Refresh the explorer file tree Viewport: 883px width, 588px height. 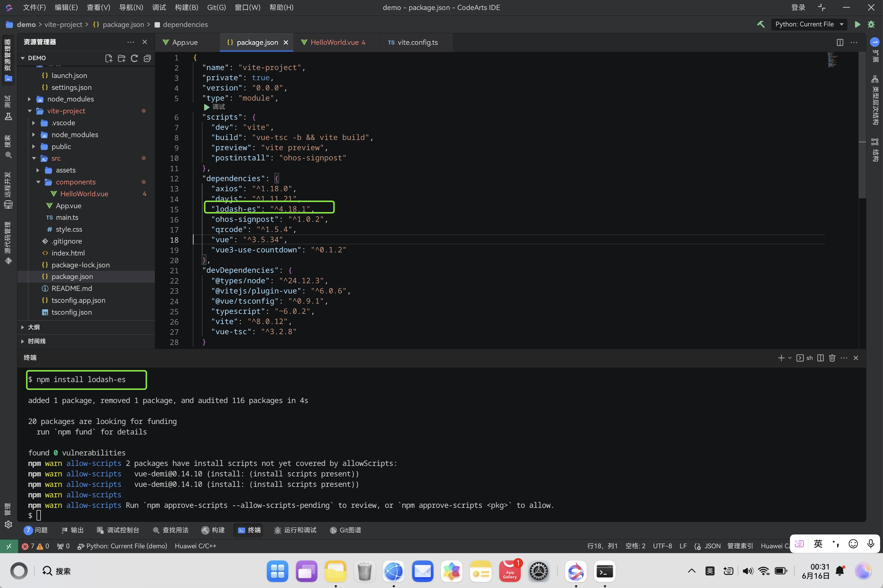[134, 58]
